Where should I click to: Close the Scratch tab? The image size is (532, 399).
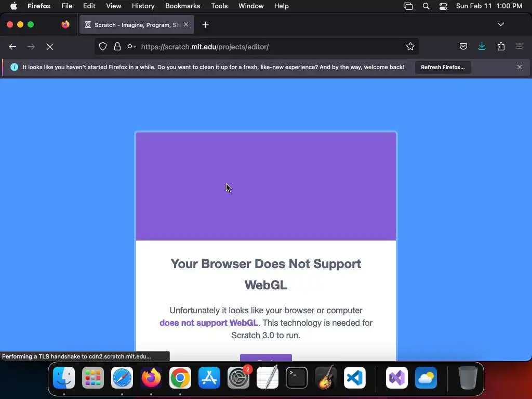coord(186,24)
